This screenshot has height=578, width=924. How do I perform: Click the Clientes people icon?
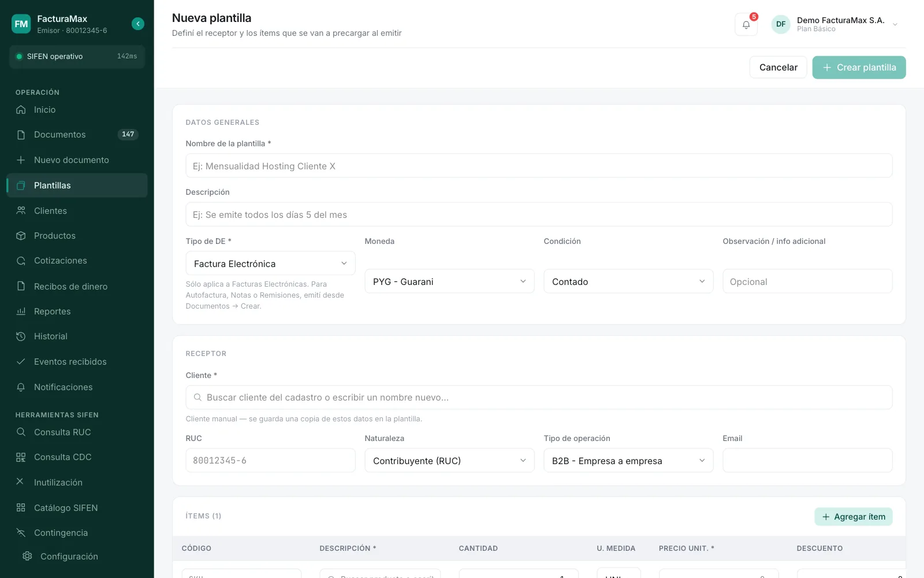click(x=21, y=211)
